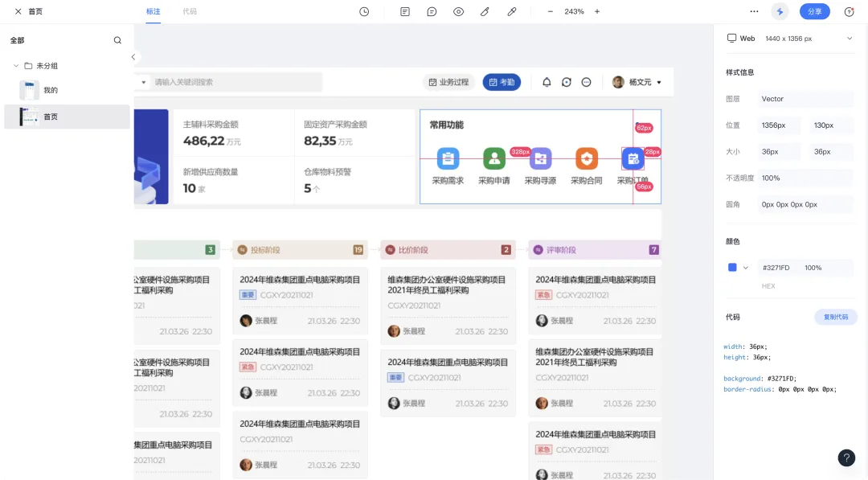Open the color format dropdown beside the swatch
Screen dimensions: 868x480
point(746,267)
